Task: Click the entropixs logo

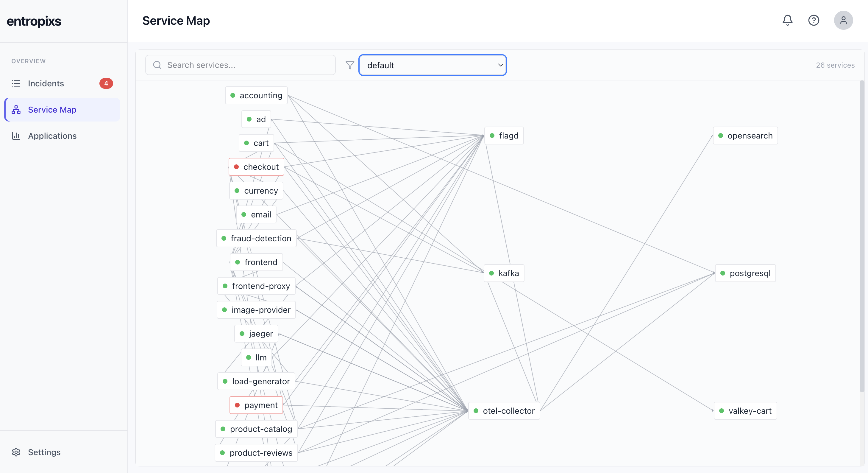Action: pyautogui.click(x=34, y=21)
